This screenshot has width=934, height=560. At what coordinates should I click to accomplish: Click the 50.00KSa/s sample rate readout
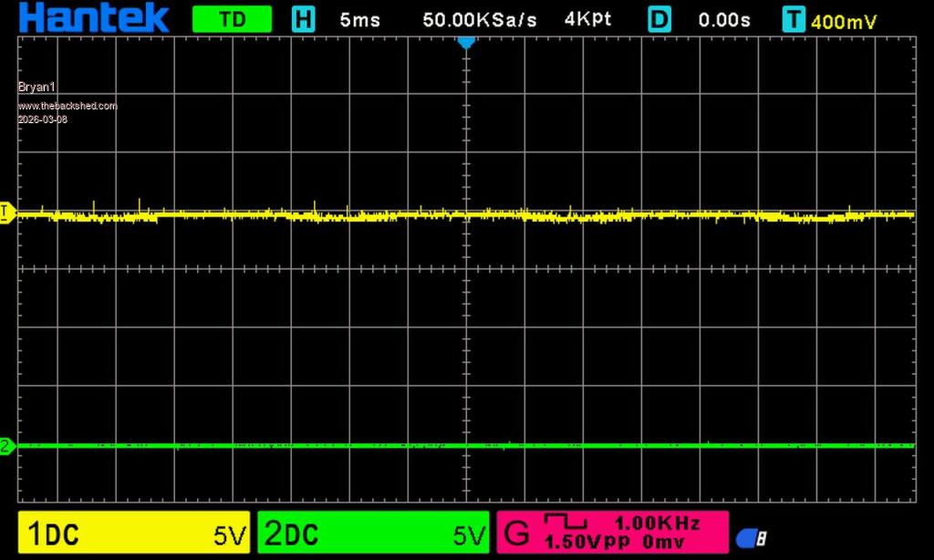pyautogui.click(x=480, y=19)
